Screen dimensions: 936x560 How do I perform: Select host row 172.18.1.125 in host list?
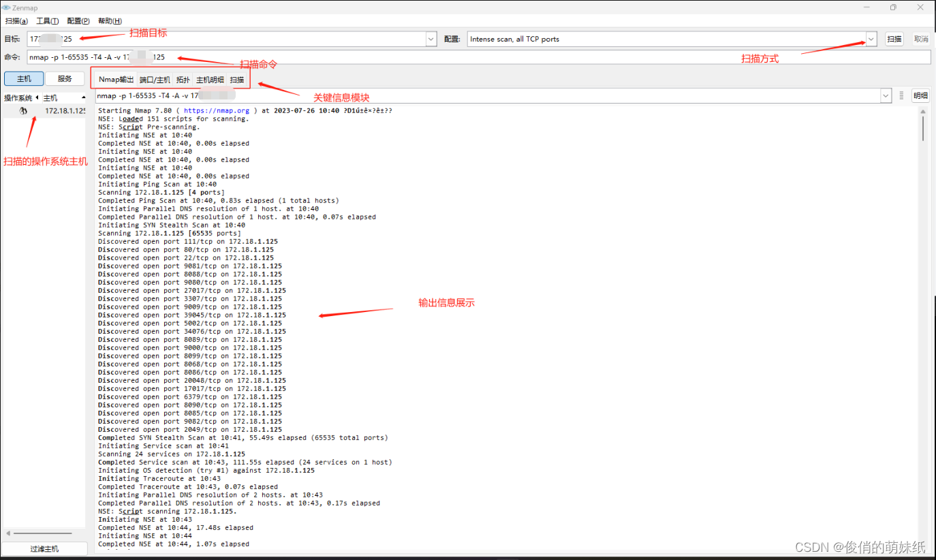click(45, 110)
